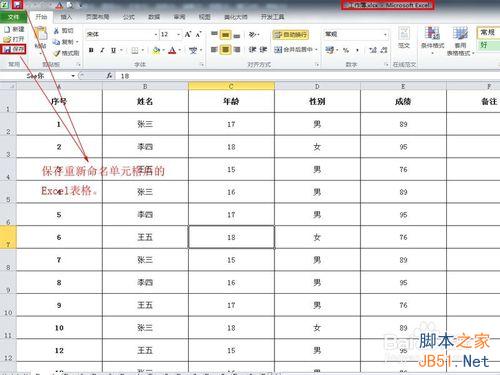Apply the red Font Color A
The width and height of the screenshot is (500, 375).
(x=172, y=50)
